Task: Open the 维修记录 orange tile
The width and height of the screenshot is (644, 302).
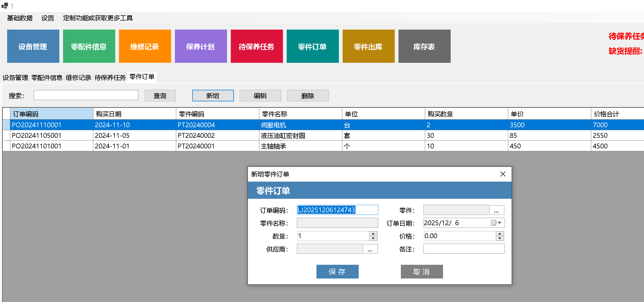Action: tap(145, 46)
